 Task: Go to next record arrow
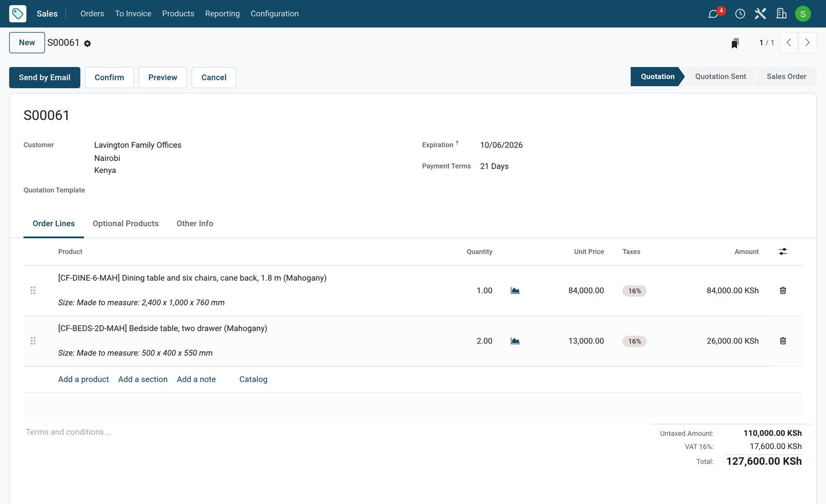pos(807,43)
